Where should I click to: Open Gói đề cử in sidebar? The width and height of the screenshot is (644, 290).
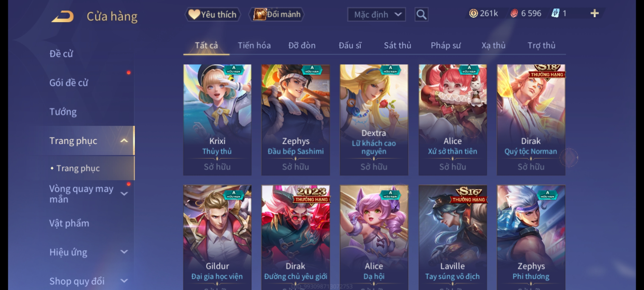pos(69,83)
